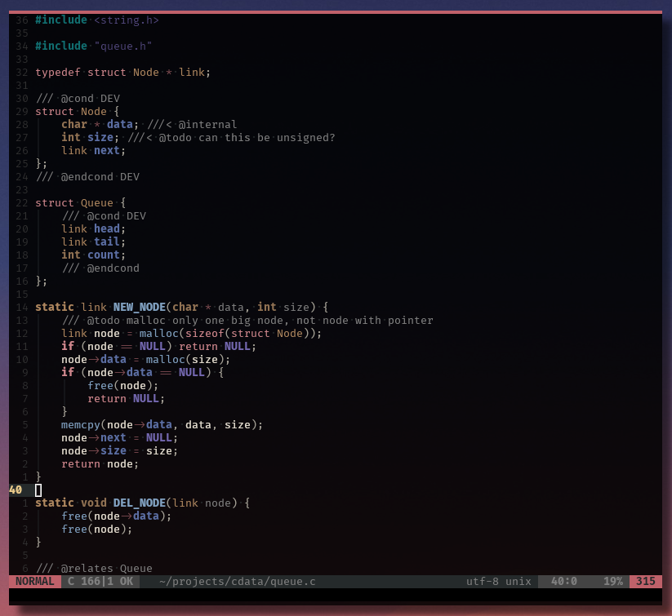Click the 'return node;' line
This screenshot has height=616, width=672.
[x=100, y=464]
